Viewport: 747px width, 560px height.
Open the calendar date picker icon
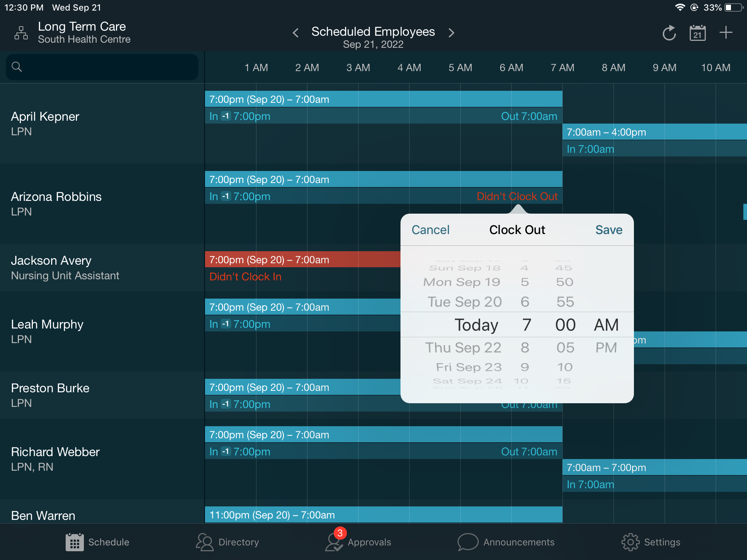[697, 32]
